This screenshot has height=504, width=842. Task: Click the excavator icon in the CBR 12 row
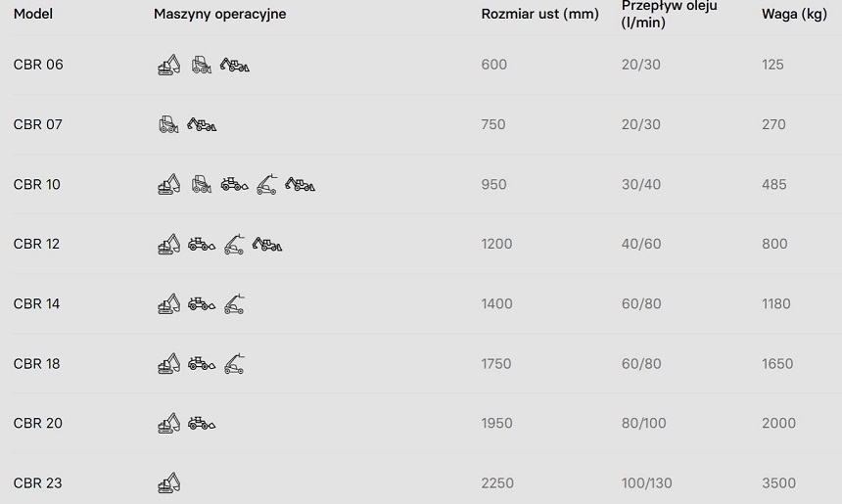click(168, 244)
